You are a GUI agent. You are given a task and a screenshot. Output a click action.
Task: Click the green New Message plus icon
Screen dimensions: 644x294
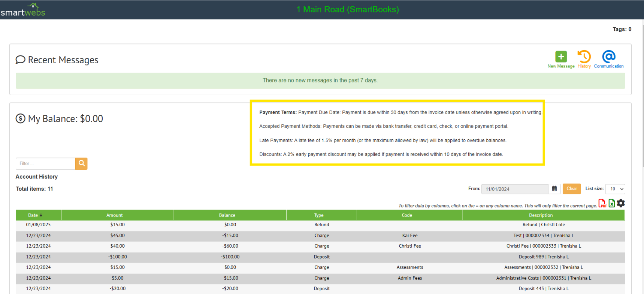click(x=561, y=57)
